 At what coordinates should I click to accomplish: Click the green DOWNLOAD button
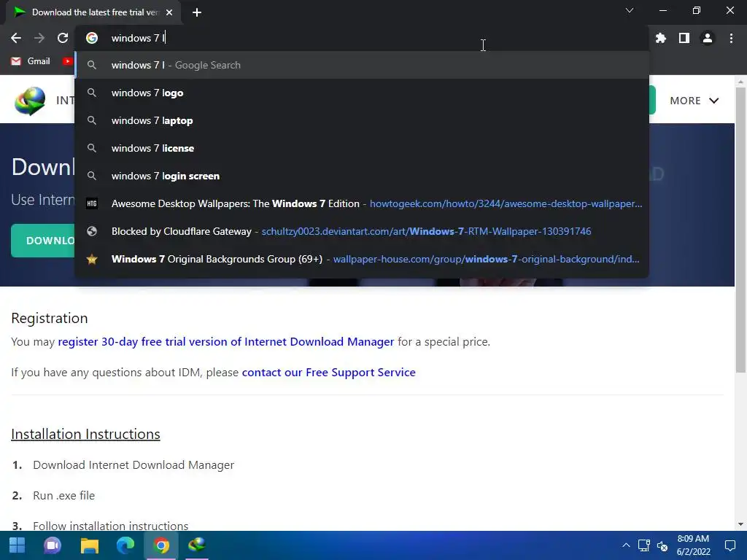[x=43, y=241]
